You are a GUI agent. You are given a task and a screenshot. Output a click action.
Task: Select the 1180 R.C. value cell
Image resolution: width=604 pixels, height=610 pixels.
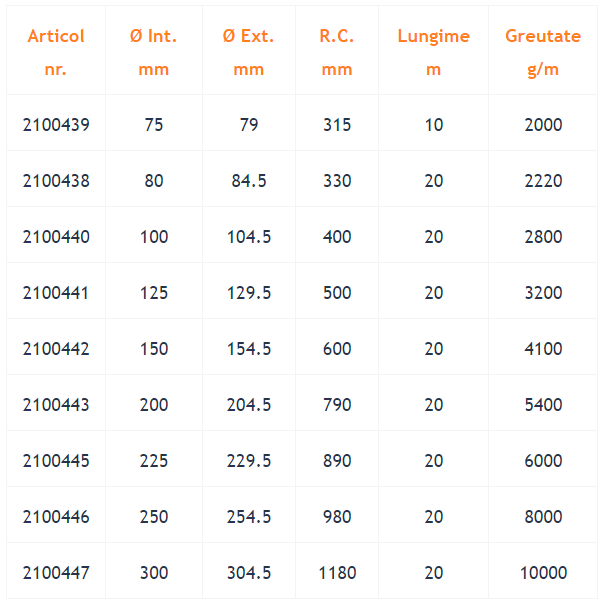[x=337, y=571]
